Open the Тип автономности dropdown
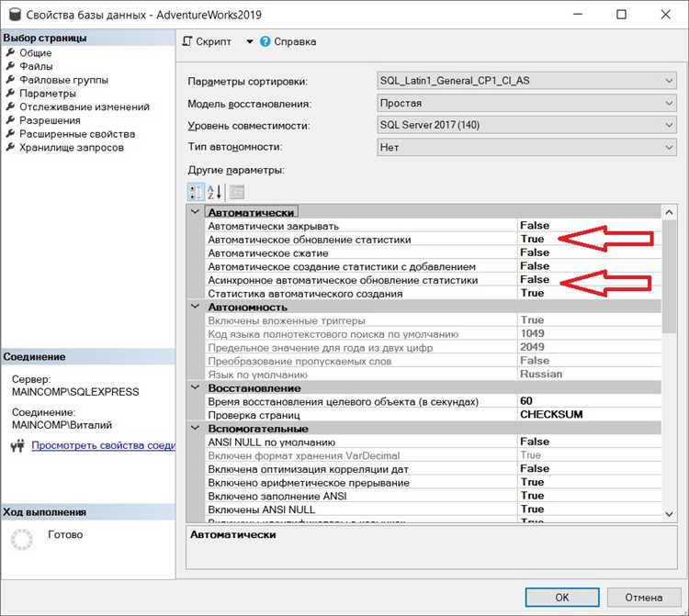The image size is (689, 616). pos(526,147)
